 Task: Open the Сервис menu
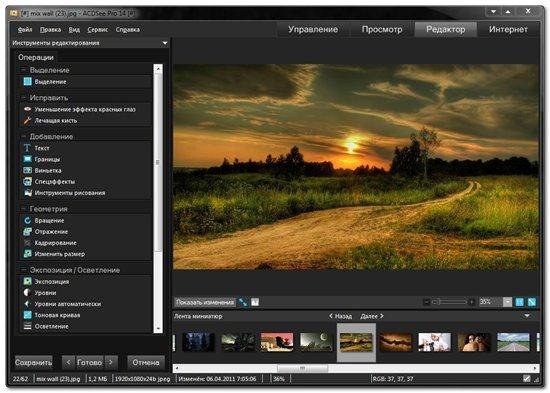(x=98, y=30)
